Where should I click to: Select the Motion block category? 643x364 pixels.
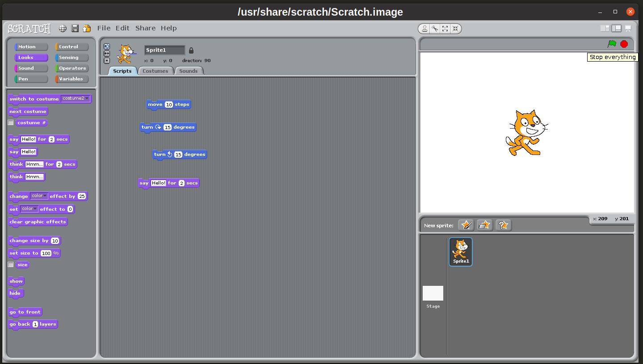point(31,47)
